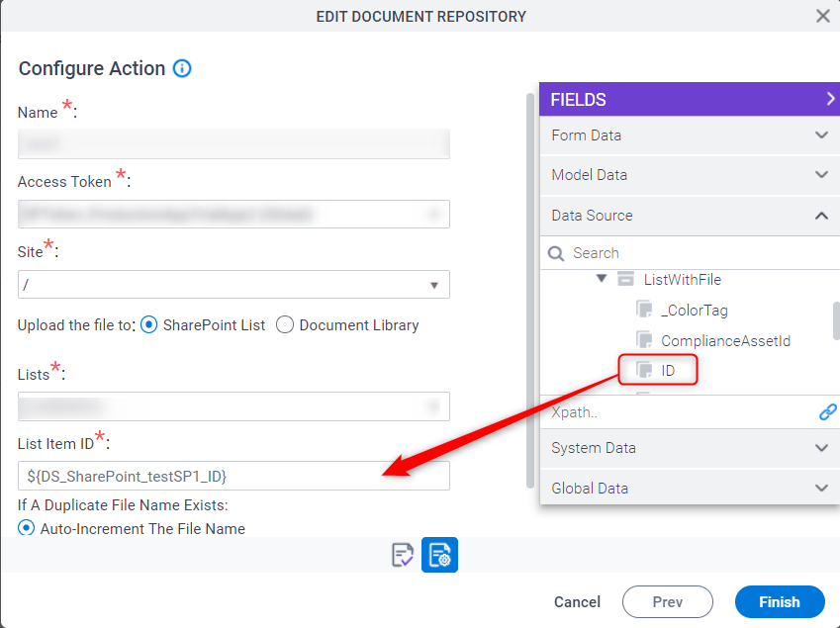Select Auto-Increment The File Name option
Screen dimensions: 840x628
(27, 529)
